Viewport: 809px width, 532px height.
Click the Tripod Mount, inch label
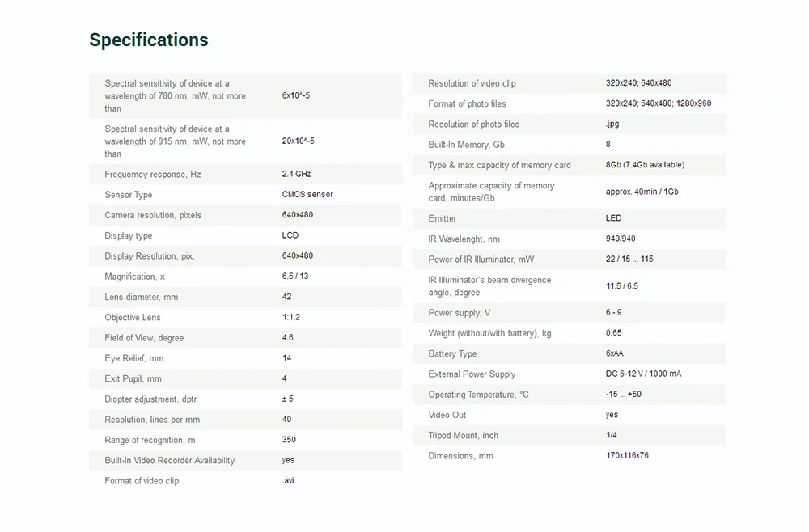coord(464,436)
